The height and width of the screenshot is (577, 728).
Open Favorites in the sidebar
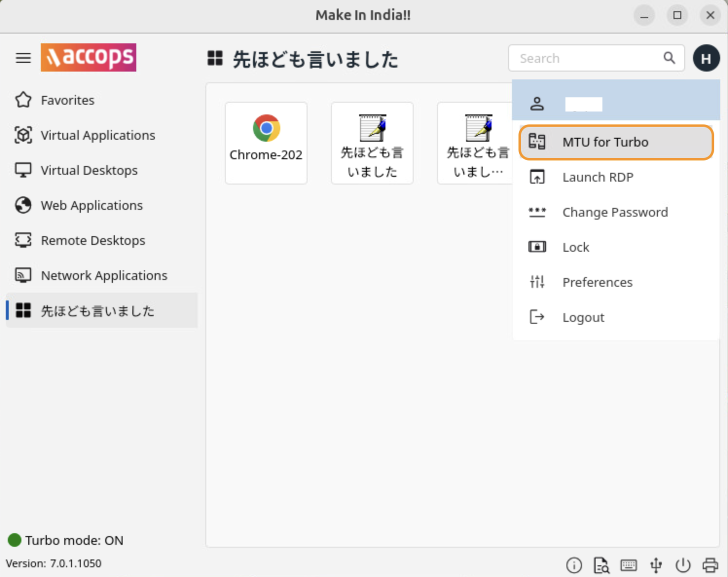[67, 100]
